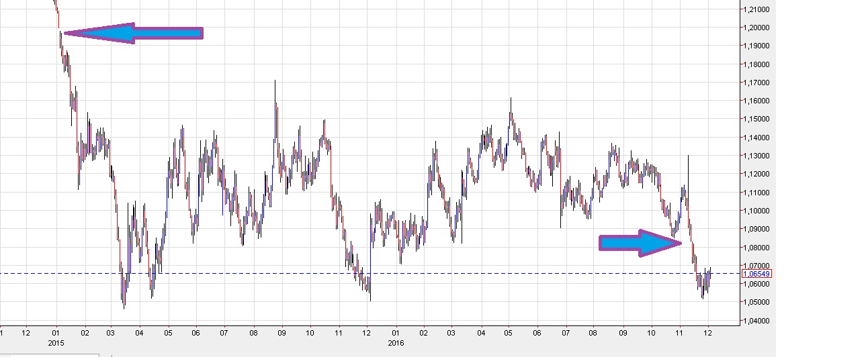Click the 1,04000 price axis label
This screenshot has height=357, width=868.
click(x=756, y=321)
